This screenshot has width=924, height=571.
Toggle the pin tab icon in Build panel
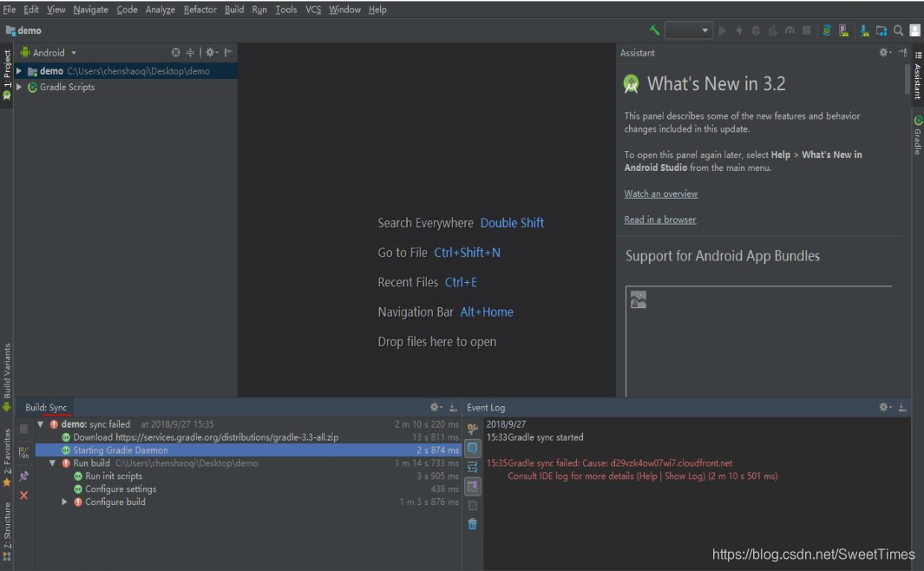coord(23,476)
